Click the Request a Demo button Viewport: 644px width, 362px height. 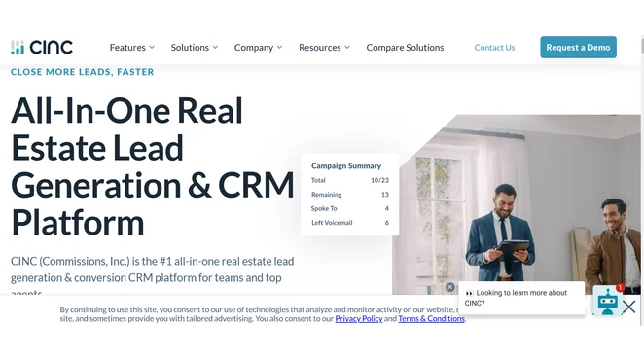point(578,48)
